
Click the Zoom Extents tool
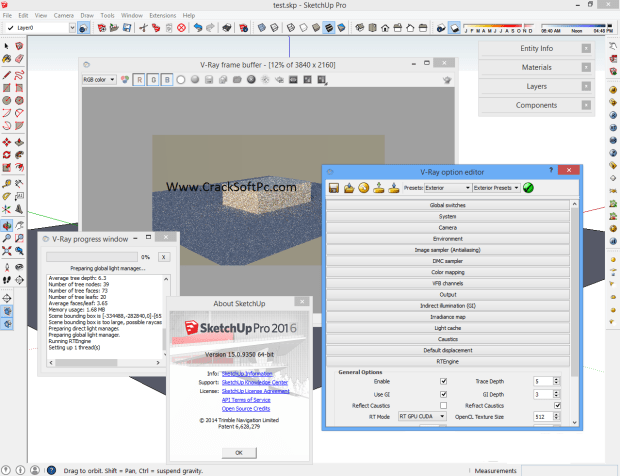click(6, 251)
